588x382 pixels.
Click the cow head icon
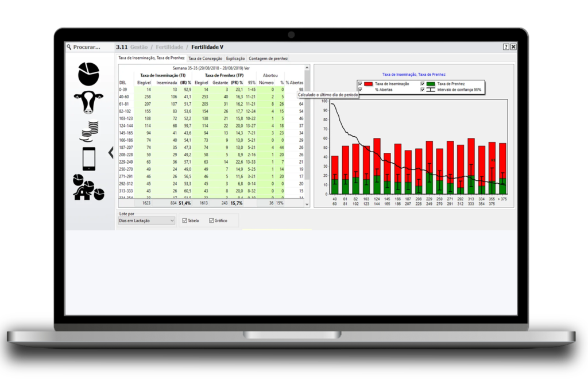(88, 102)
